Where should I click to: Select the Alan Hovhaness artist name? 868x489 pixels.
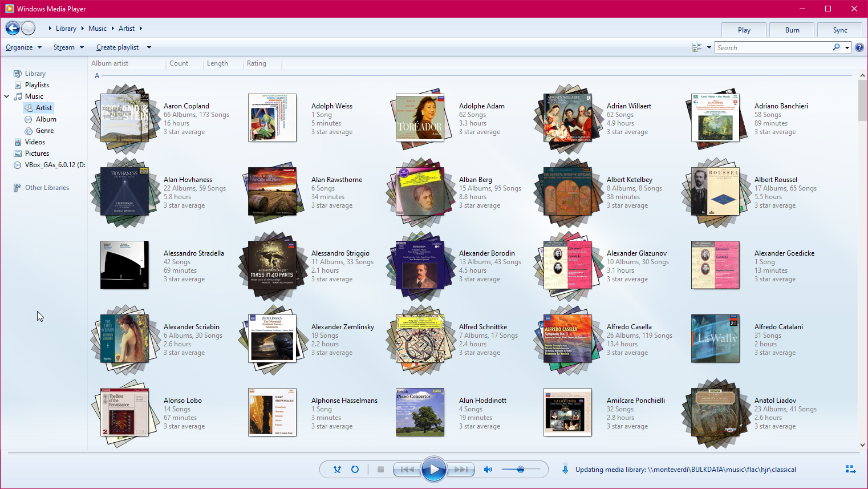(188, 180)
